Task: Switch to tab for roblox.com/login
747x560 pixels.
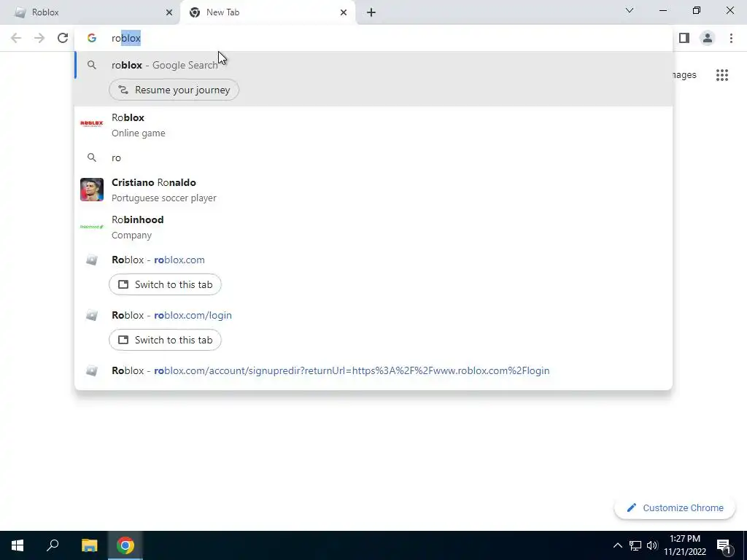Action: coord(165,340)
